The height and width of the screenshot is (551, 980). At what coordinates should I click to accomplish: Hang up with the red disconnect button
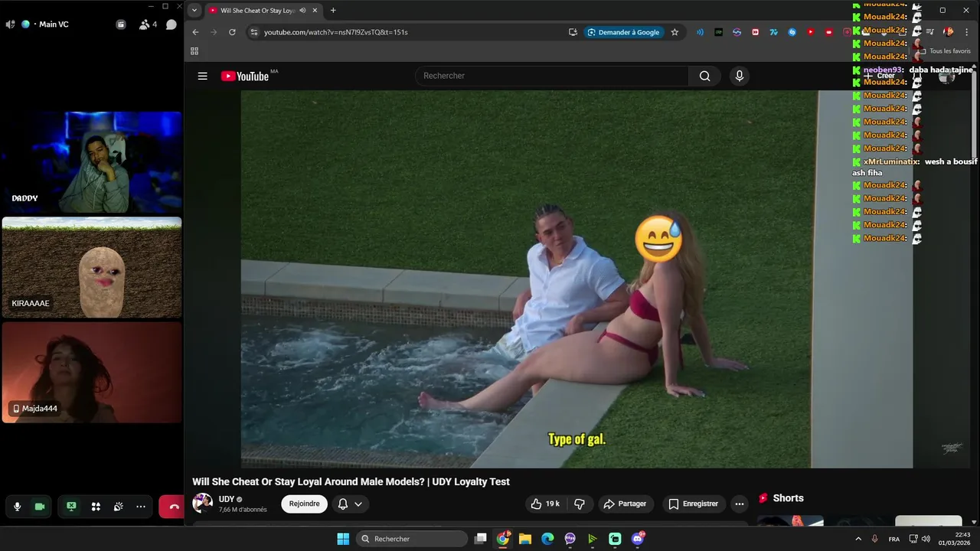coord(172,507)
